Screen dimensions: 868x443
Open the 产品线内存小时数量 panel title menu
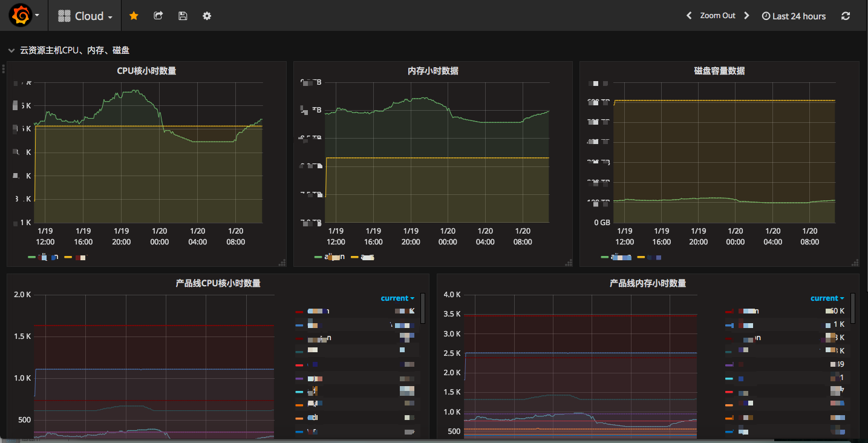point(648,283)
